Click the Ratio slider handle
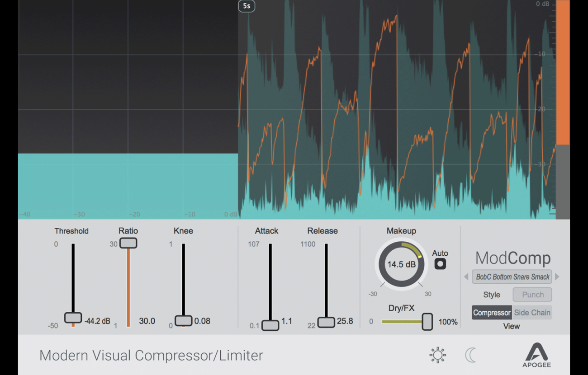This screenshot has width=588, height=375. 128,243
